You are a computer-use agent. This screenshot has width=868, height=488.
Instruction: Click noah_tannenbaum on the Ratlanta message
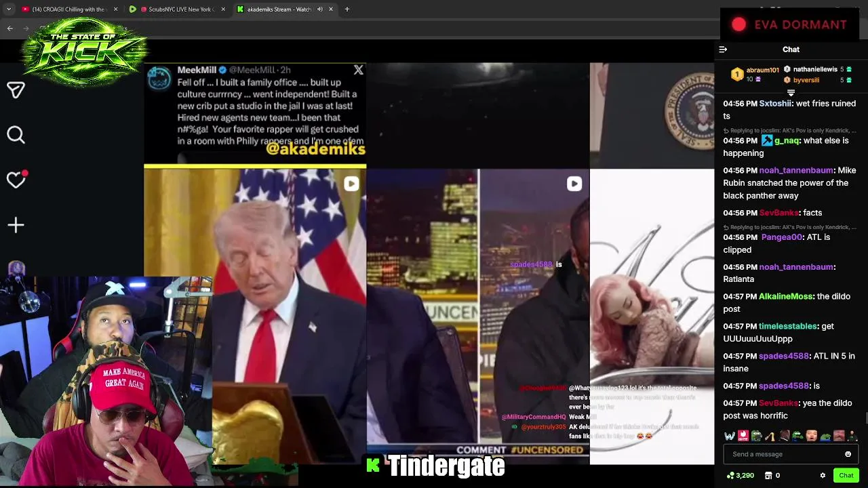point(796,267)
